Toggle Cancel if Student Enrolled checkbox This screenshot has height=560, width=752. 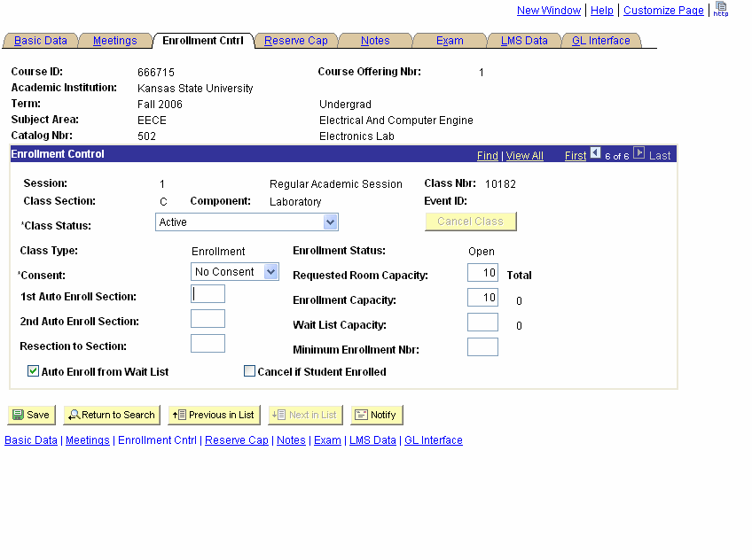point(249,370)
